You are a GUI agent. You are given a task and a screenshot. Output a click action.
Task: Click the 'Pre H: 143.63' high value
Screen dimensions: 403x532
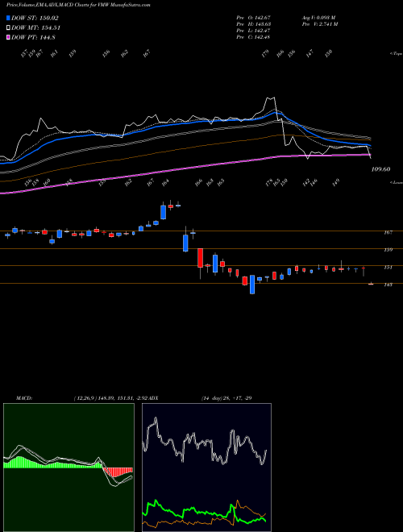pyautogui.click(x=253, y=24)
